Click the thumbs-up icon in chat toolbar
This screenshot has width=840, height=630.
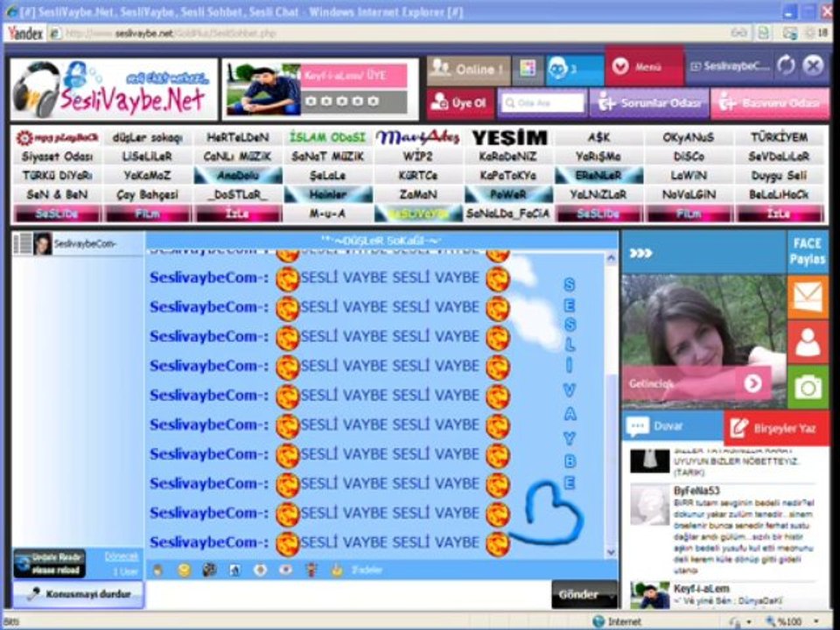click(x=336, y=570)
